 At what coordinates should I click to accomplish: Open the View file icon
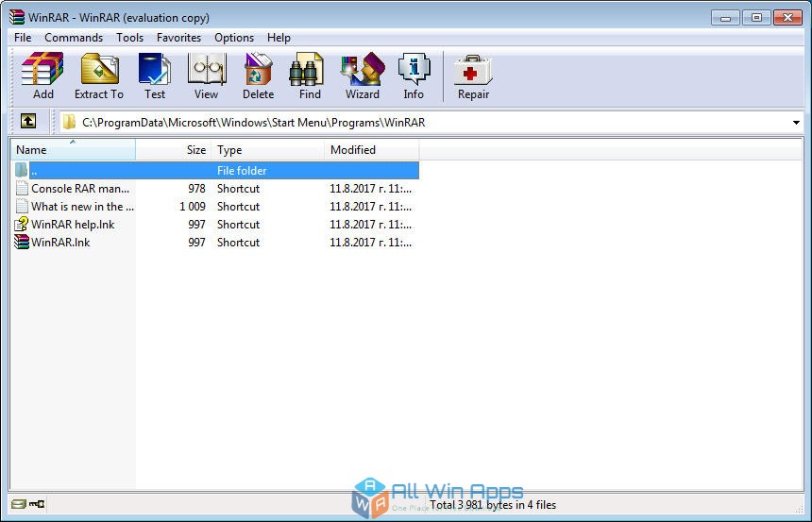[x=207, y=69]
